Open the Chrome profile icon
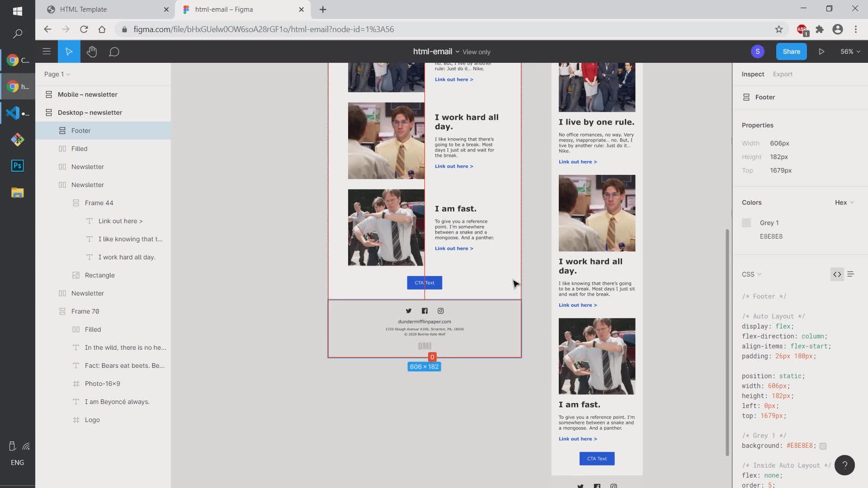Viewport: 868px width, 488px height. click(838, 29)
